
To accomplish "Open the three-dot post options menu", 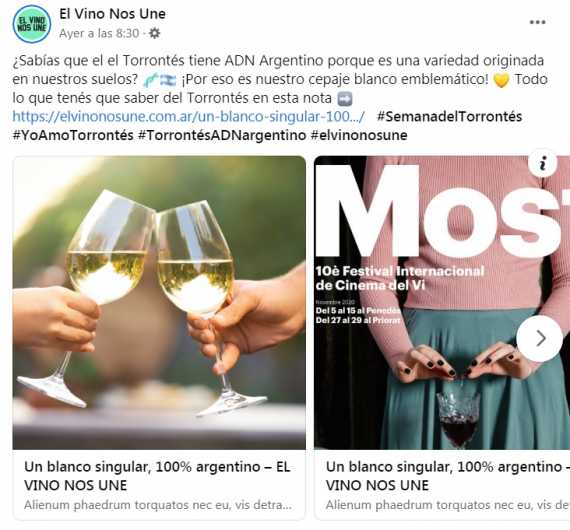I will pos(537,22).
